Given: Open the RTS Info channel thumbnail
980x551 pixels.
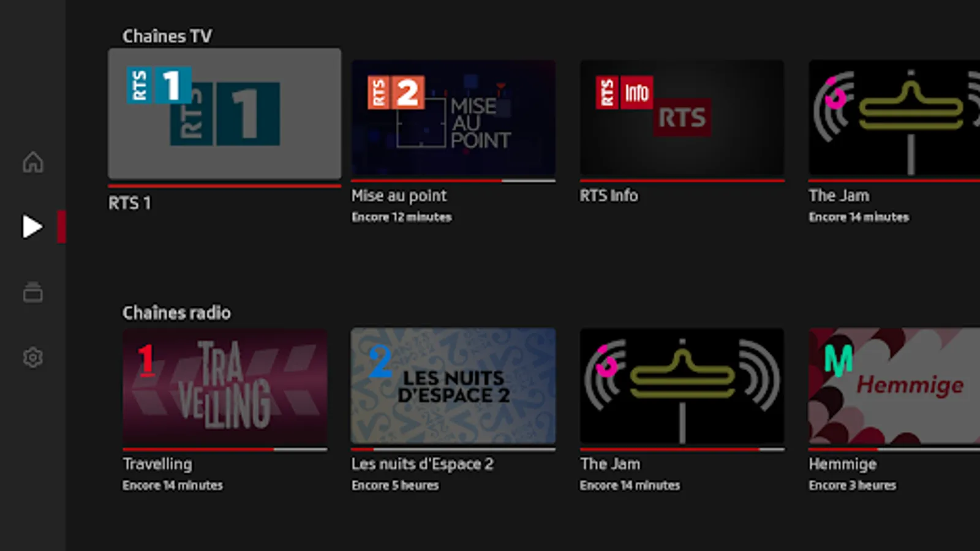Looking at the screenshot, I should click(682, 118).
